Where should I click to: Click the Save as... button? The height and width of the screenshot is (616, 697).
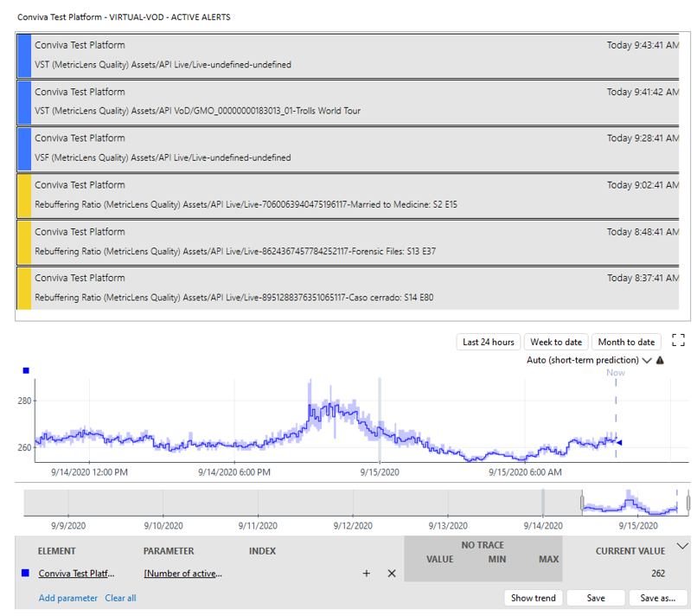[658, 598]
